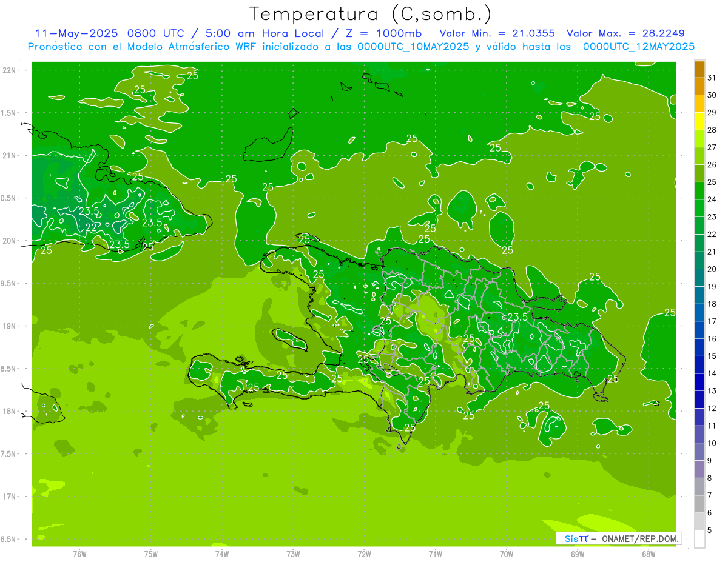This screenshot has width=728, height=562.
Task: Click the legend value "15"
Action: pyautogui.click(x=712, y=356)
